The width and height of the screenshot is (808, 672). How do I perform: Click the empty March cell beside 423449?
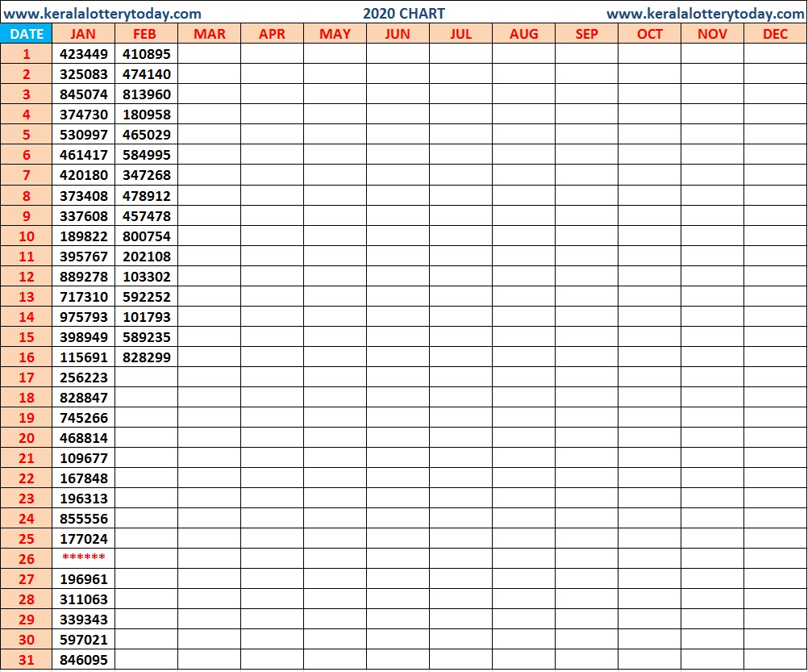209,53
